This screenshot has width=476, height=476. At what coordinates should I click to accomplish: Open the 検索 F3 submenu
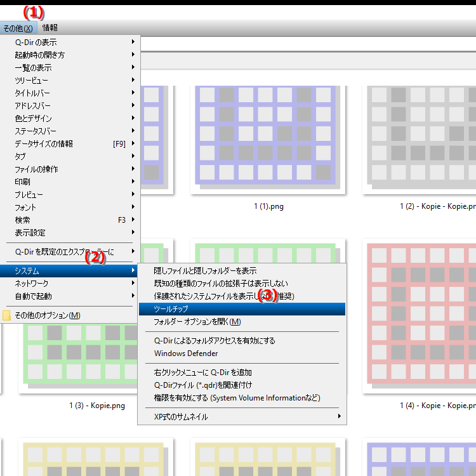(70, 220)
